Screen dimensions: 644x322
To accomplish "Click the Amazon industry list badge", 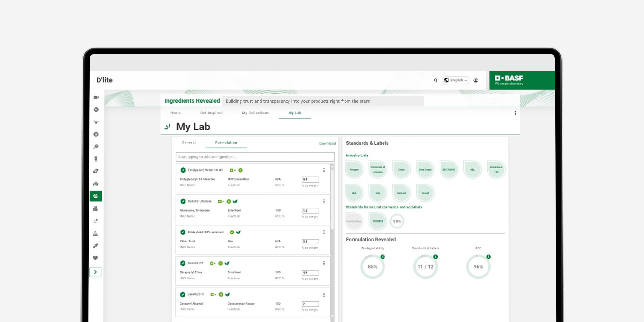I will (x=354, y=170).
